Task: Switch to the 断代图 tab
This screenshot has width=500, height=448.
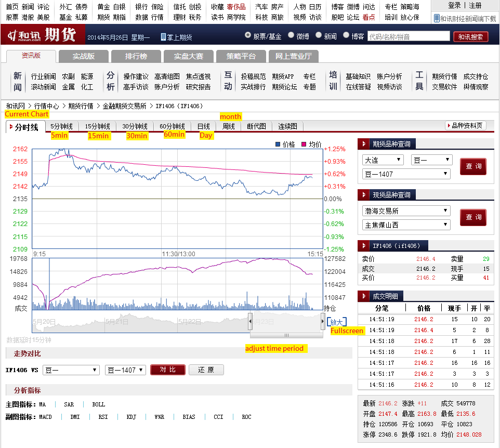Action: tap(256, 127)
